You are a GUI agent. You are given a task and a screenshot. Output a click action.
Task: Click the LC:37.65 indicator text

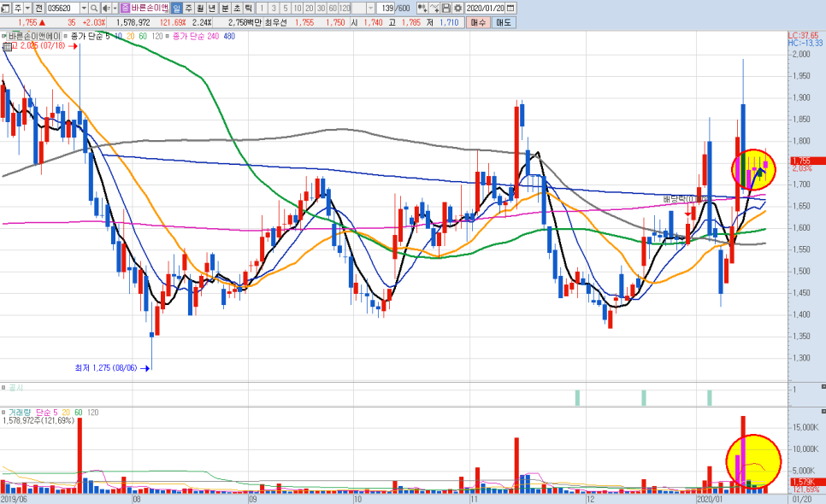804,35
